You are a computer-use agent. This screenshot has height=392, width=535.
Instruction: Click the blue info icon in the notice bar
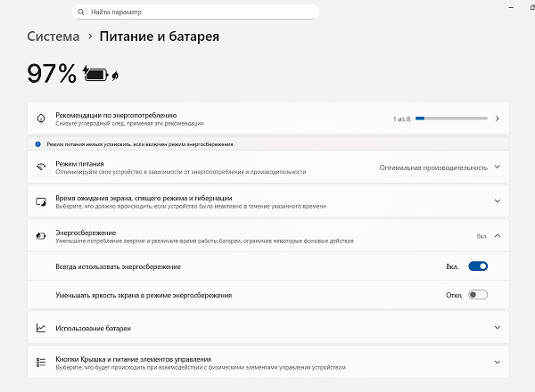coord(37,143)
